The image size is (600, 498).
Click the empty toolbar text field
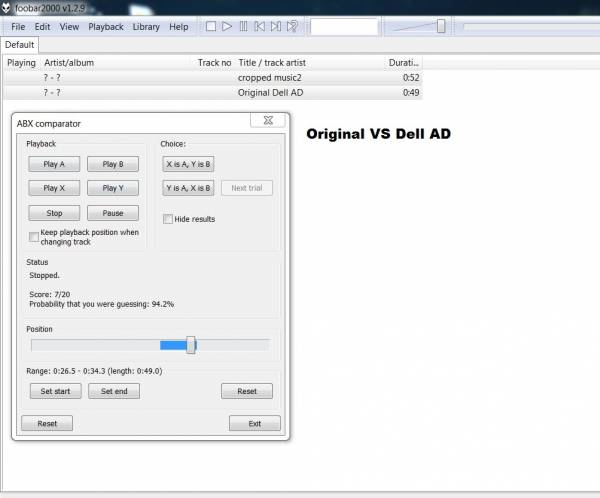pos(344,26)
